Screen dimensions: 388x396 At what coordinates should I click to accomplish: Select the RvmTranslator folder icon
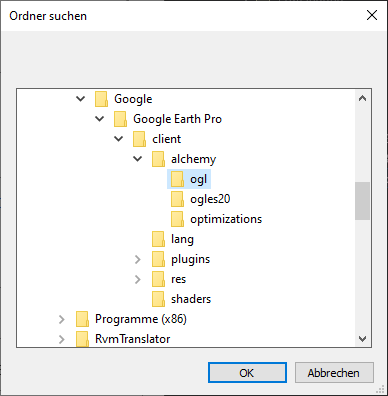tap(82, 339)
